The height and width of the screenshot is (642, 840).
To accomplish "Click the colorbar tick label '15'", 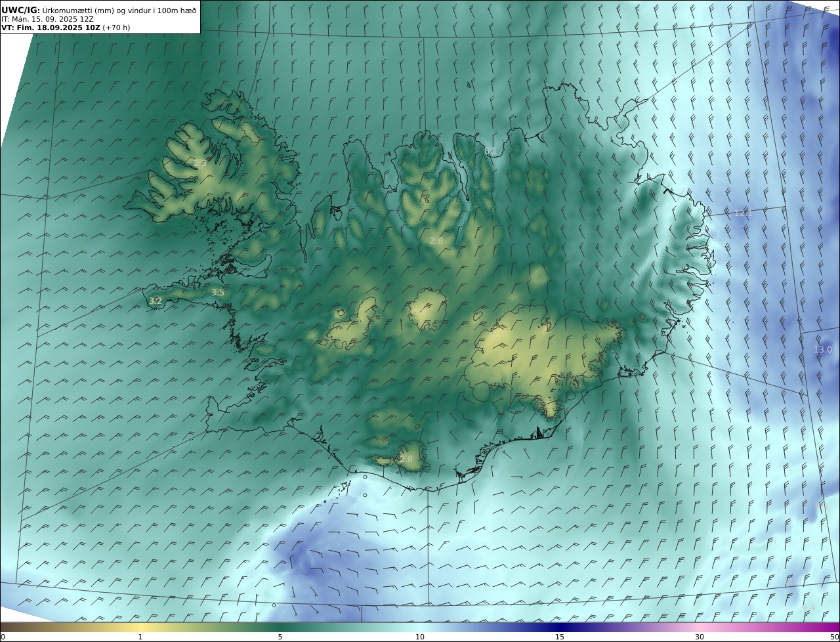I will pos(560,637).
